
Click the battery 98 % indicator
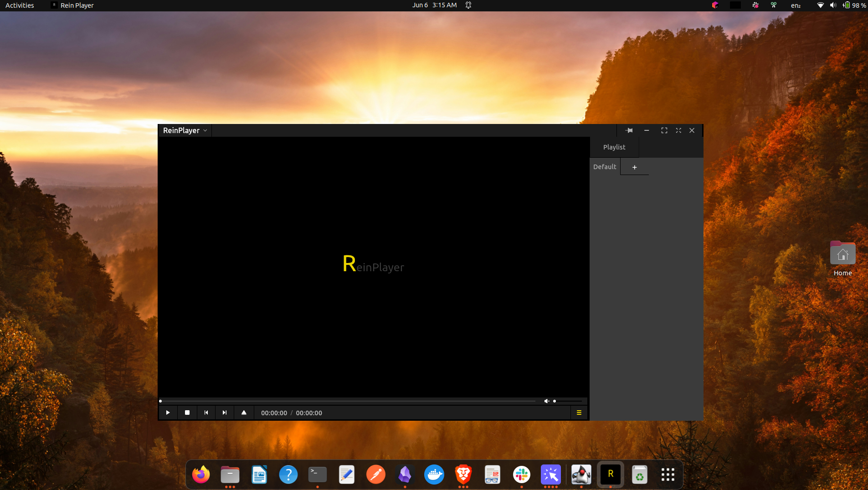(854, 5)
